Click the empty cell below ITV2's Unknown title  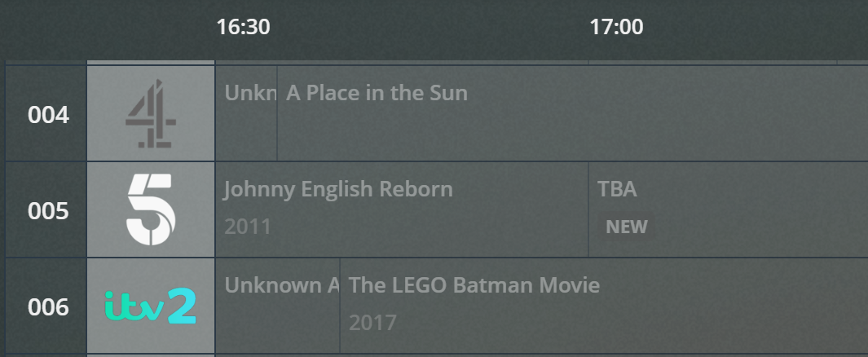click(x=277, y=326)
